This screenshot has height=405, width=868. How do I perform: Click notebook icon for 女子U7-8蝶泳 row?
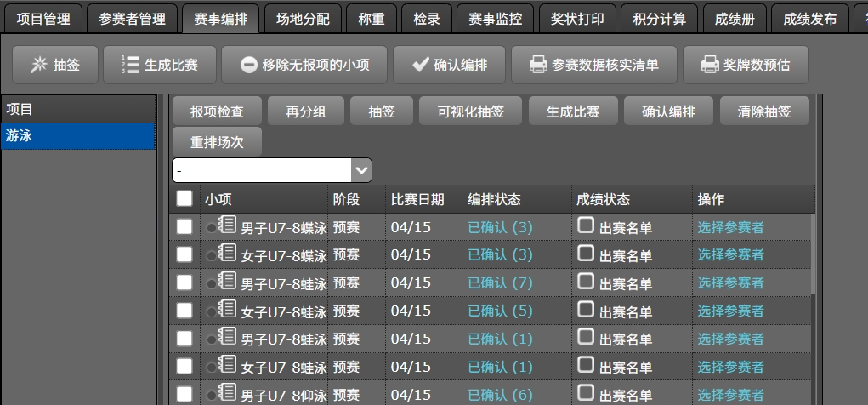227,253
